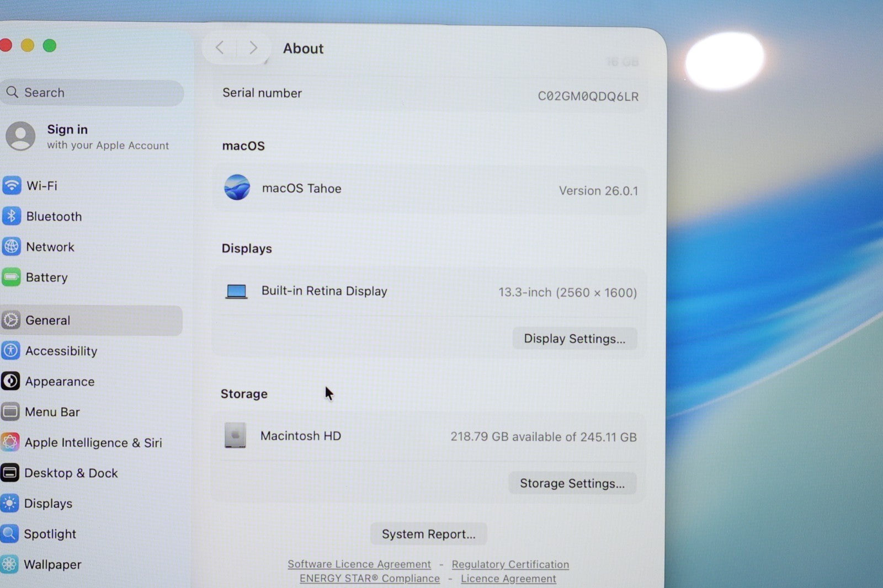Go forward using the right chevron
The image size is (883, 588).
tap(253, 48)
